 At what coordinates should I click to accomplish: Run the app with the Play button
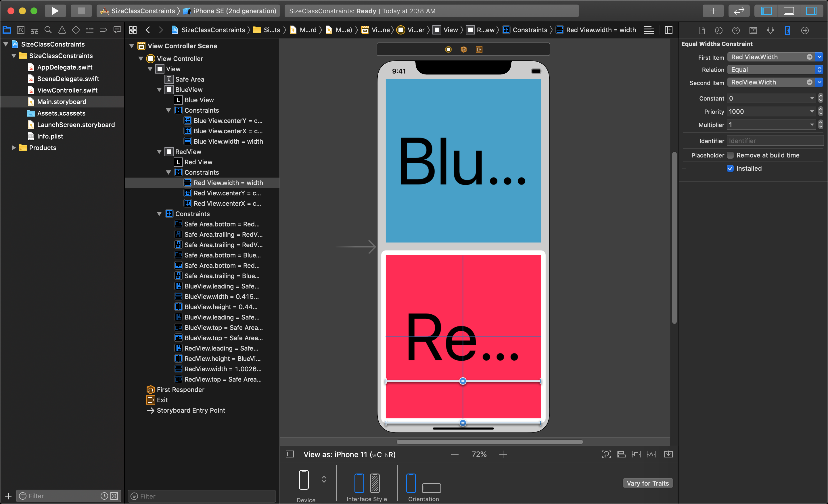click(55, 11)
